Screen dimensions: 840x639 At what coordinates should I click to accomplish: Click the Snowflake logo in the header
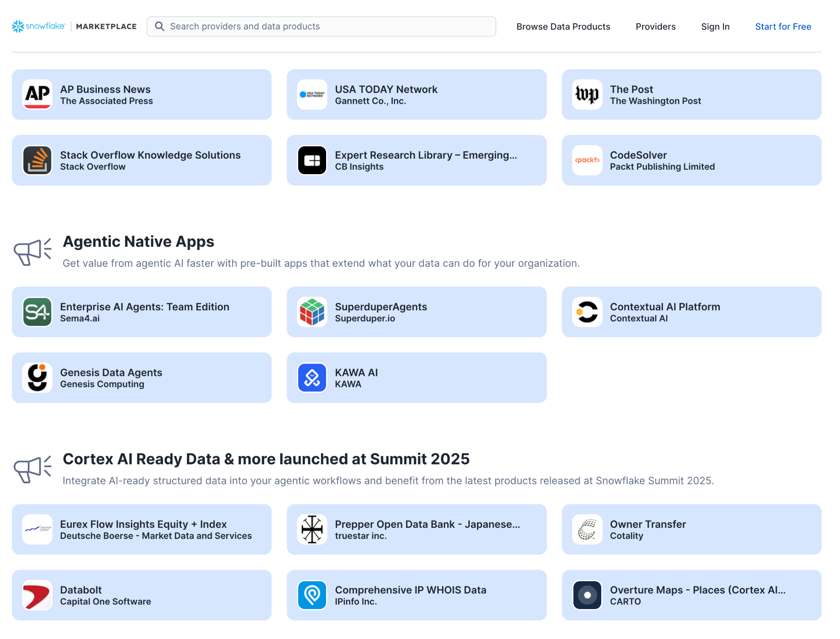[39, 26]
